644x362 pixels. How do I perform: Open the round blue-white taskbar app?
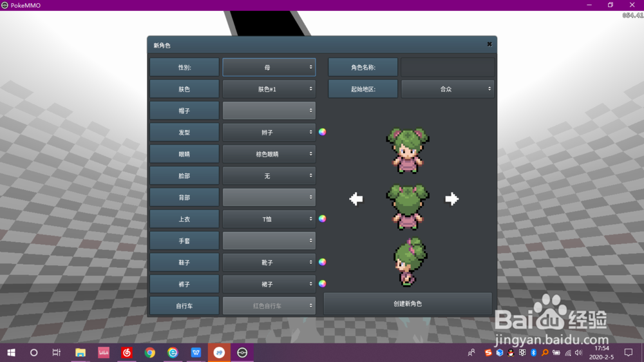[219, 352]
